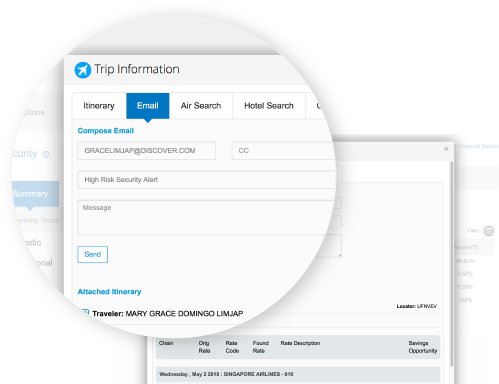
Task: Click the Singapore Airlines flight row
Action: pos(298,374)
